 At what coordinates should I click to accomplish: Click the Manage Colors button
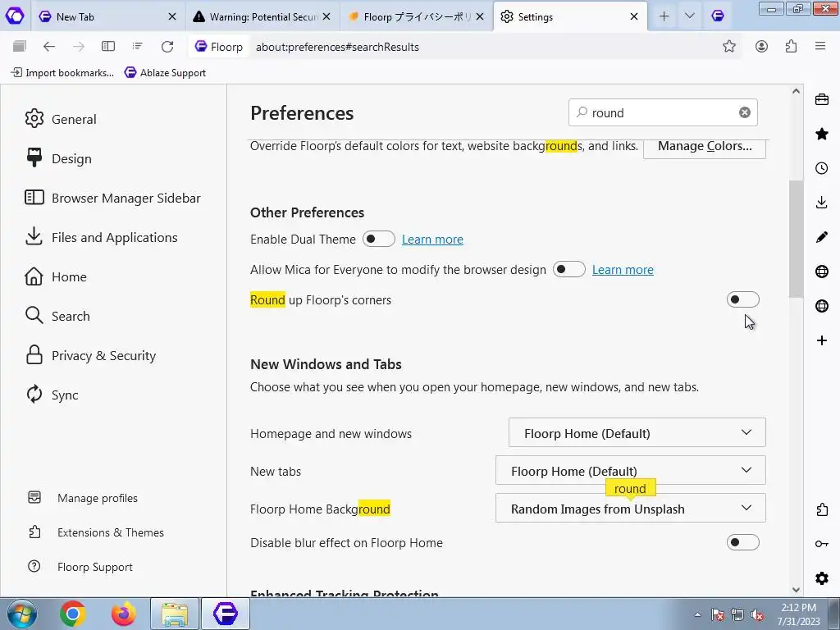[x=705, y=146]
